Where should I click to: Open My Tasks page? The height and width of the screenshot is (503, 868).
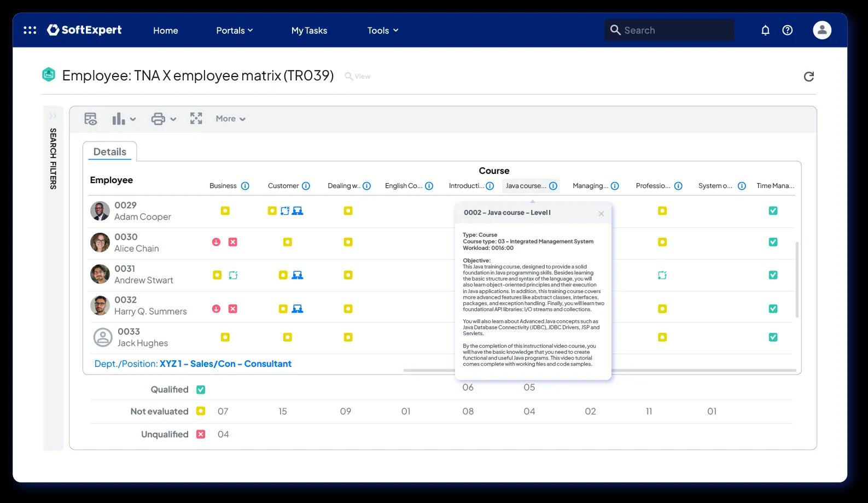point(309,31)
